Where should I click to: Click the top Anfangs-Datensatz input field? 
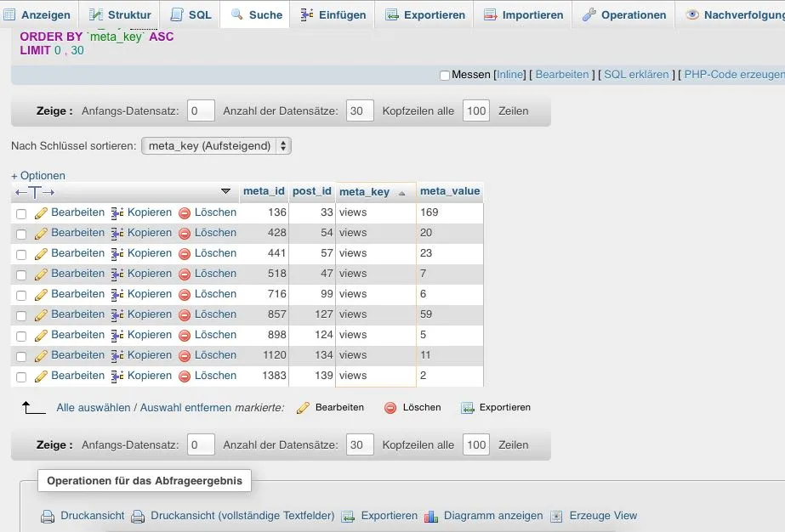pos(201,110)
